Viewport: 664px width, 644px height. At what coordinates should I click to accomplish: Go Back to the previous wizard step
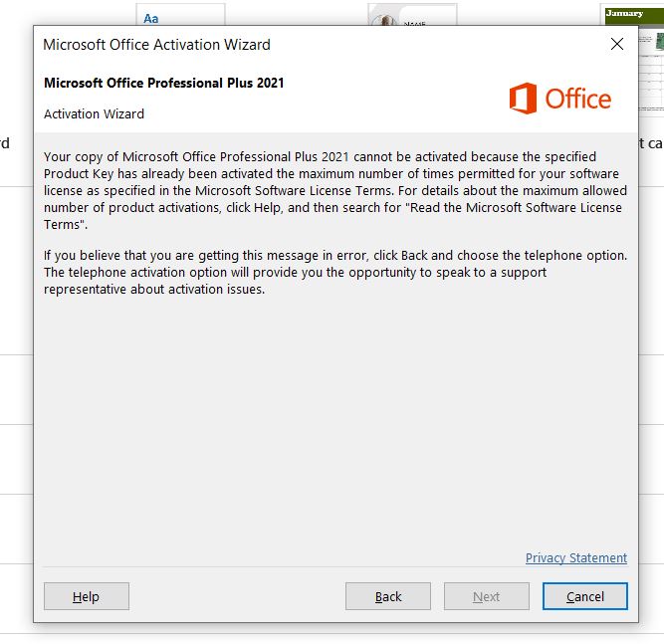click(388, 596)
